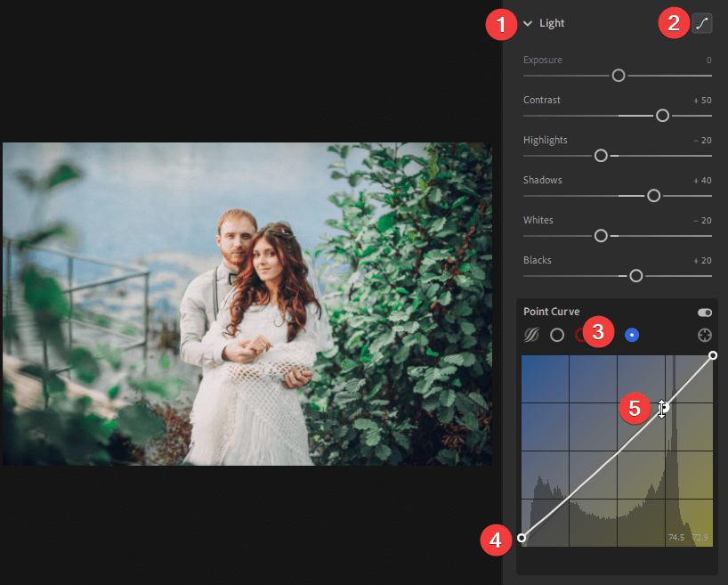Click the top-right curve control point
This screenshot has height=585, width=728.
click(x=713, y=355)
